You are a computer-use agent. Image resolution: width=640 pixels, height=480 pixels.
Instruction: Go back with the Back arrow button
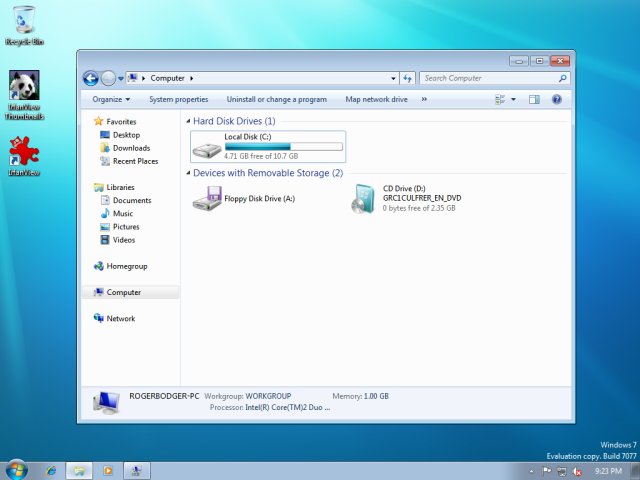(x=91, y=78)
